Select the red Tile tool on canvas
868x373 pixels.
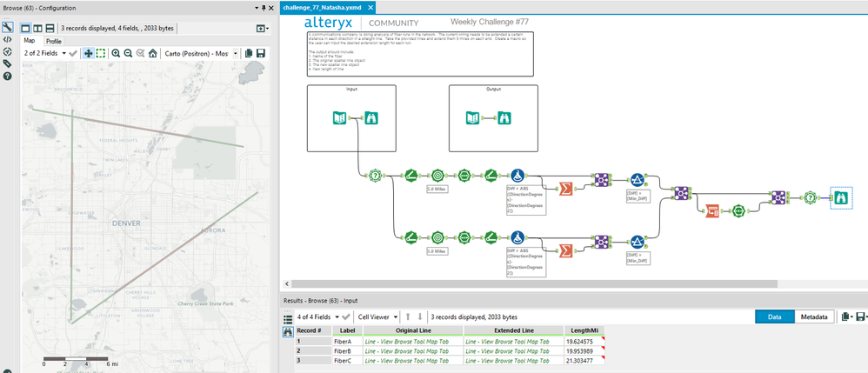(x=713, y=210)
